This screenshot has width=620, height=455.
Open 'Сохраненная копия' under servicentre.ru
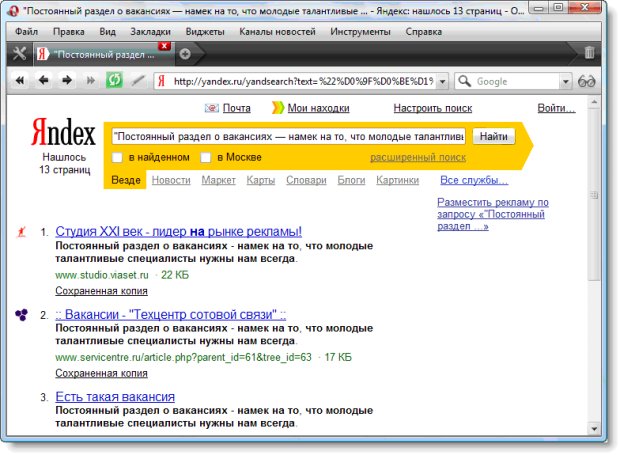(102, 373)
